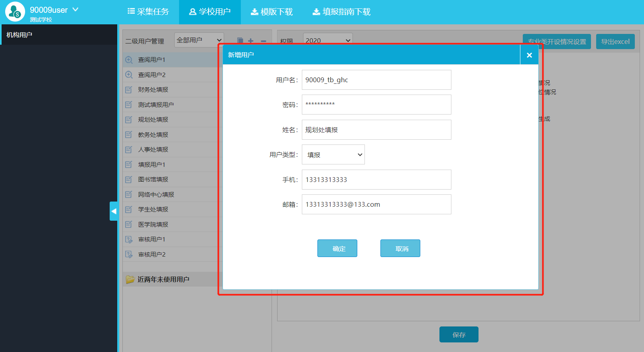
Task: Click the minus icon to remove a user
Action: pos(263,41)
